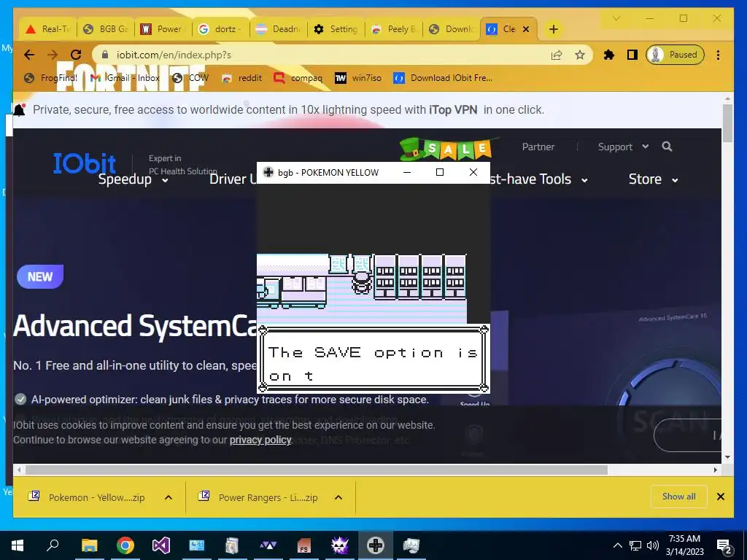747x560 pixels.
Task: Switch to the Settings tab
Action: tap(336, 29)
